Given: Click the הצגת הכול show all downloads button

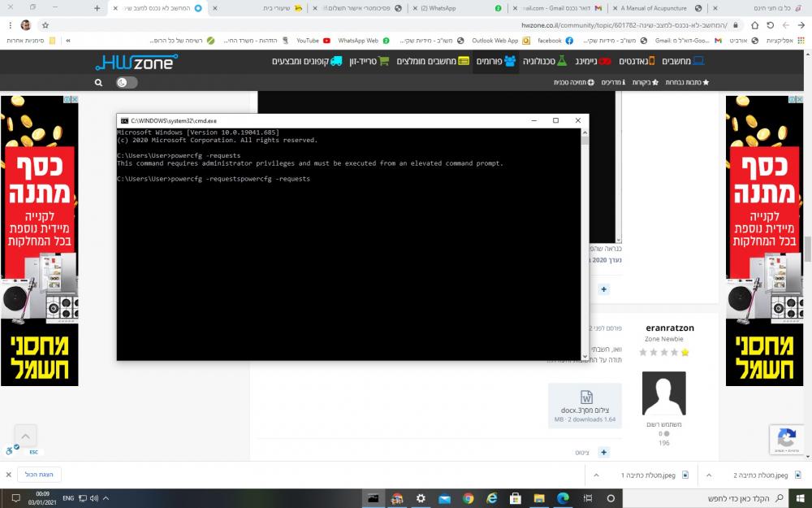Looking at the screenshot, I should tap(39, 475).
